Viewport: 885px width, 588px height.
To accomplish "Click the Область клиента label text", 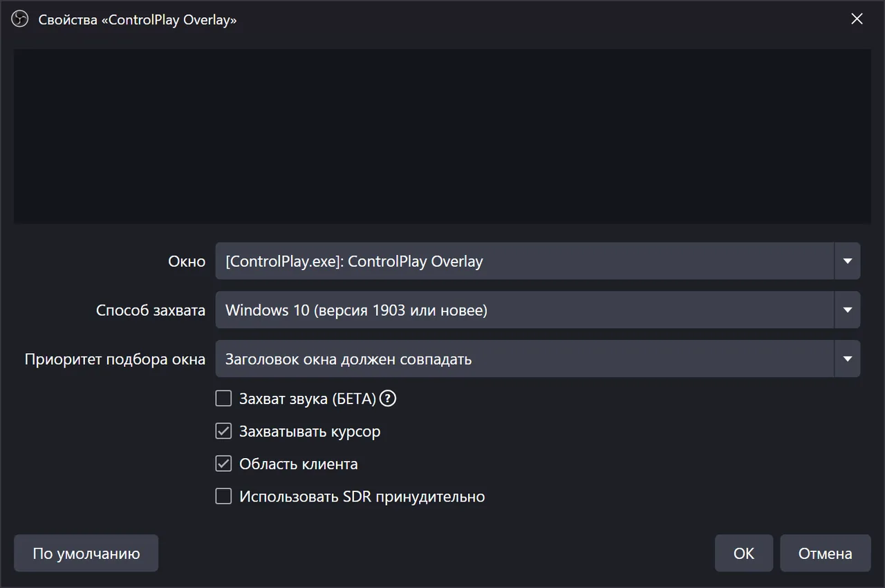I will tap(299, 464).
